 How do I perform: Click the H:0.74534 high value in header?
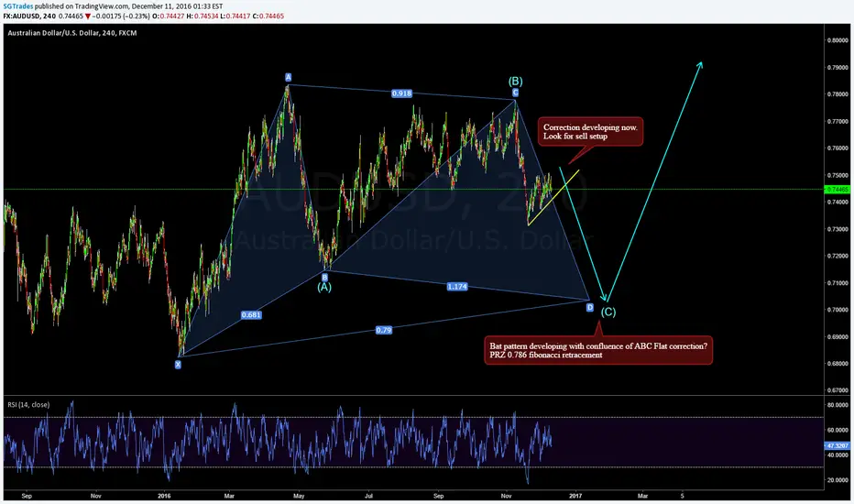(203, 16)
